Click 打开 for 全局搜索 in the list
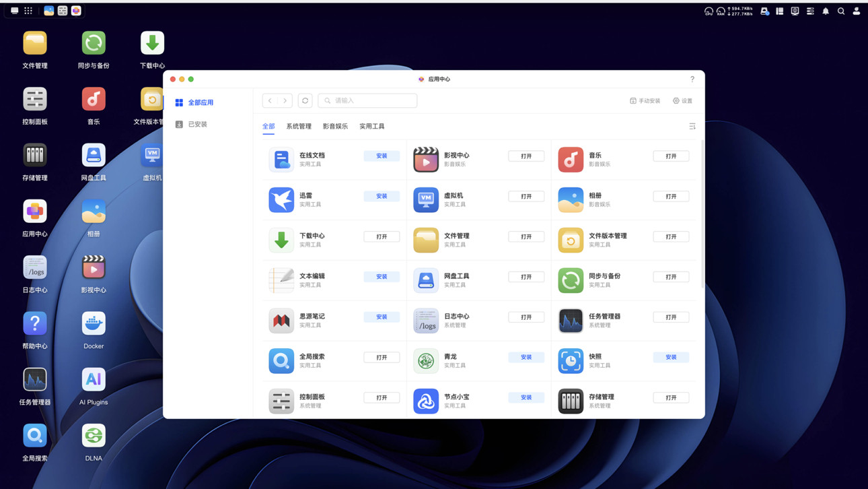Image resolution: width=868 pixels, height=489 pixels. (382, 358)
